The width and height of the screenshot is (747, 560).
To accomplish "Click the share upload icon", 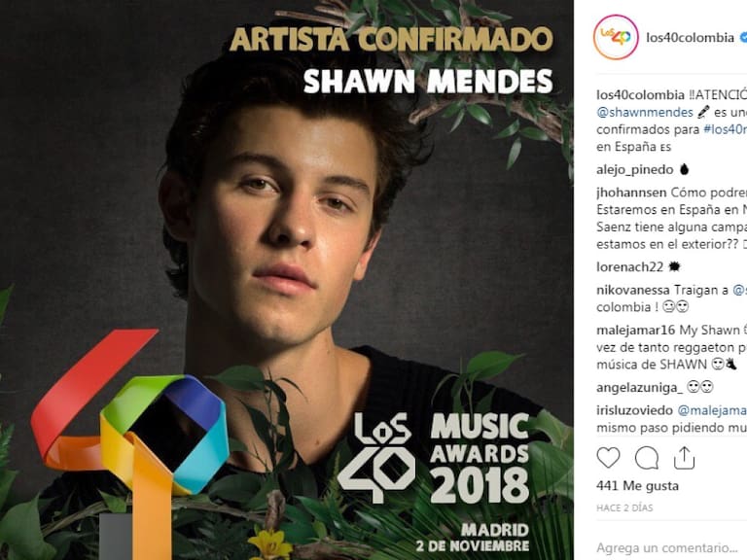I will pos(684,458).
